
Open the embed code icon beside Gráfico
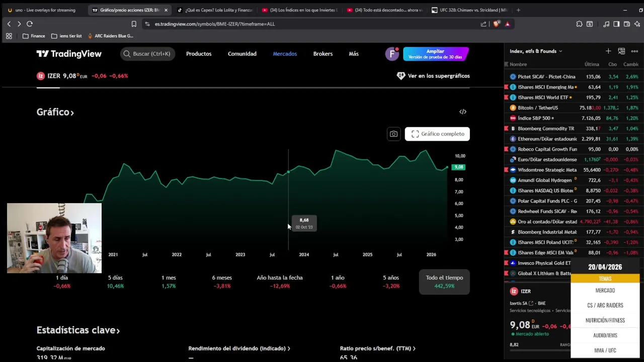463,112
